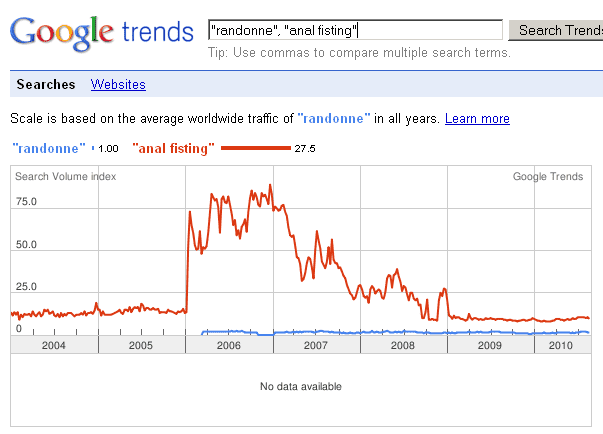Image resolution: width=603 pixels, height=434 pixels.
Task: Switch to the Websites tab
Action: pos(118,85)
